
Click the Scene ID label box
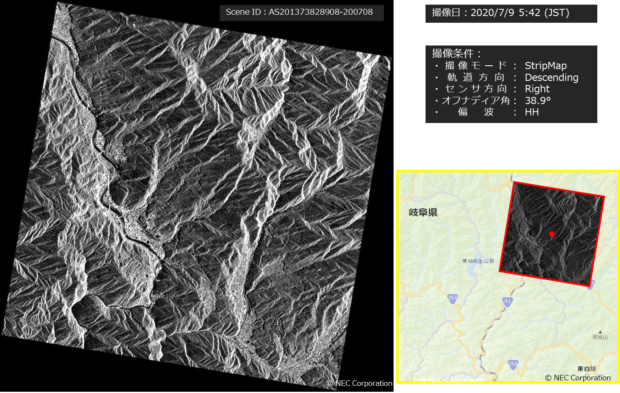(302, 12)
